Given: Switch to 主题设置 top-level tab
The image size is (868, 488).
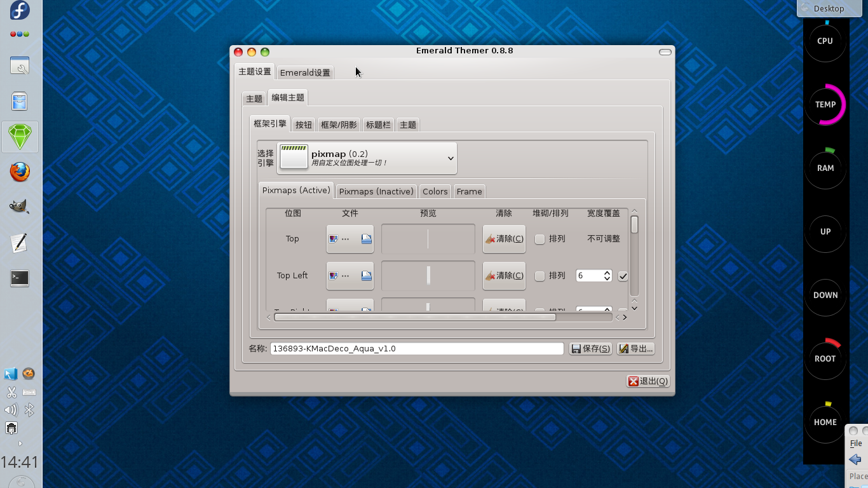Looking at the screenshot, I should click(255, 71).
